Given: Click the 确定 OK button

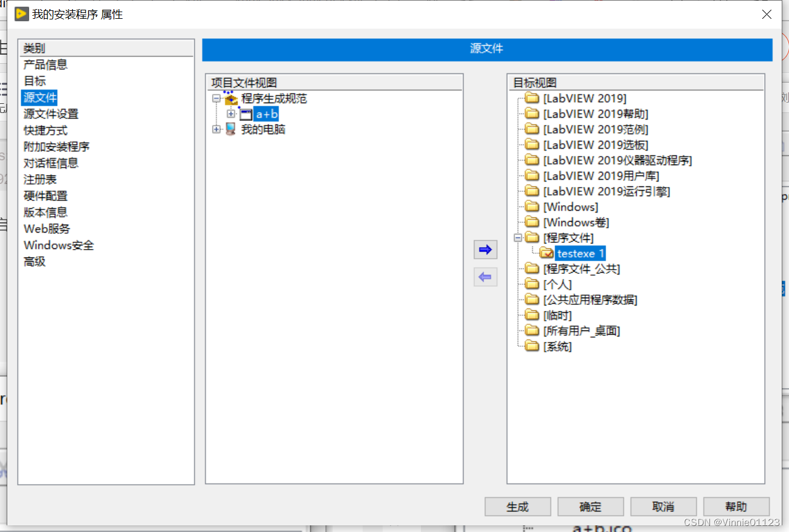Looking at the screenshot, I should [590, 506].
